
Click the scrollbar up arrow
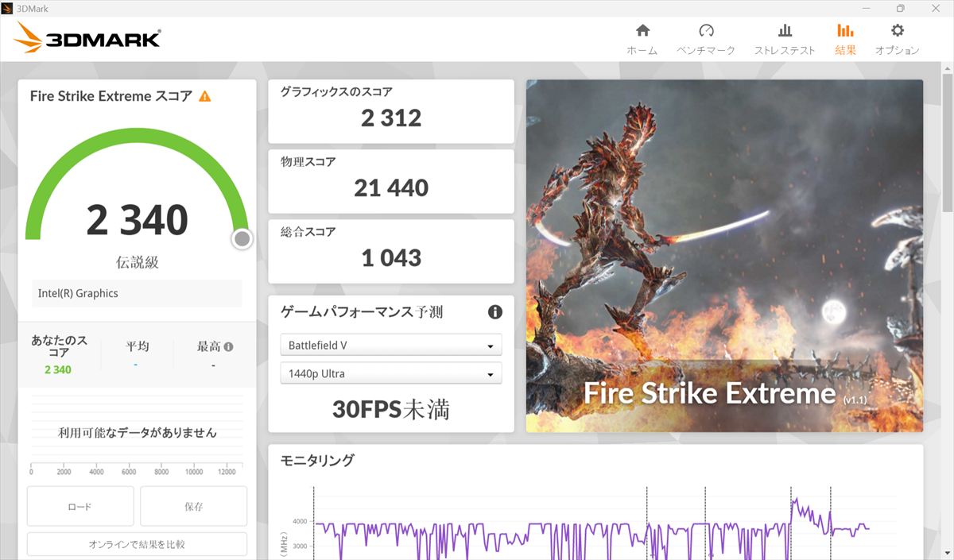[947, 68]
